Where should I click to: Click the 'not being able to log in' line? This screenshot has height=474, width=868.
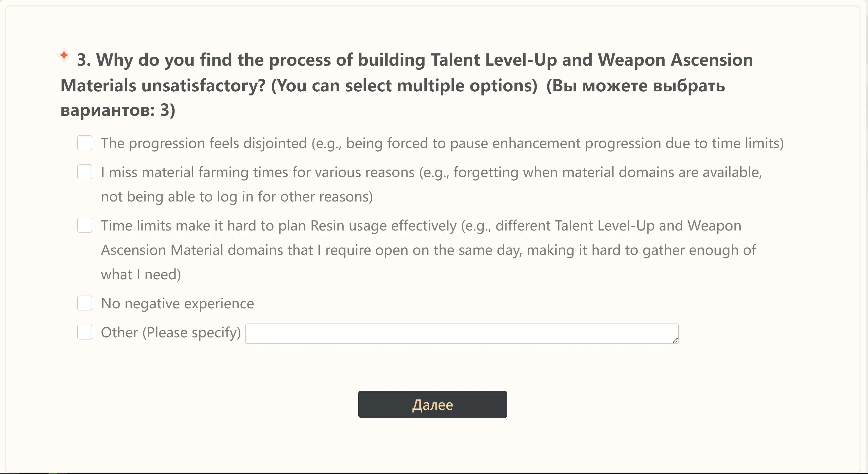[x=237, y=197]
